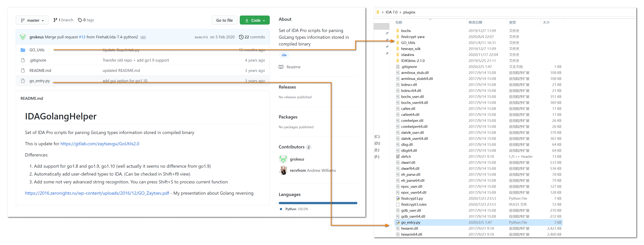Open README.md in the file list
Screen dimensions: 644x245
[40, 70]
